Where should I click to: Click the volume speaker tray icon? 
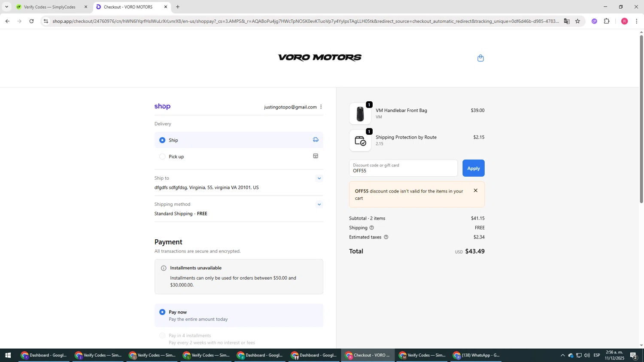587,356
